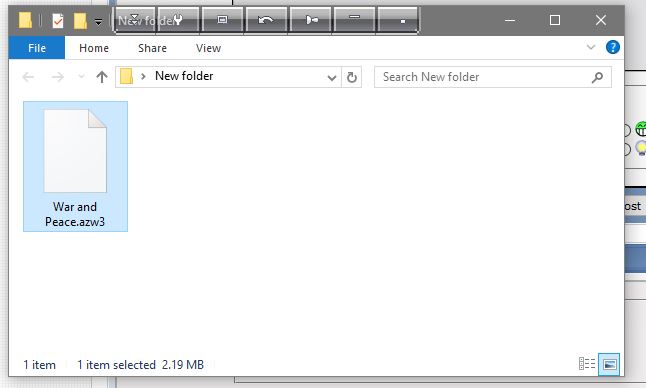Click the Properties checkmark quick access icon
The width and height of the screenshot is (646, 388).
(x=58, y=21)
